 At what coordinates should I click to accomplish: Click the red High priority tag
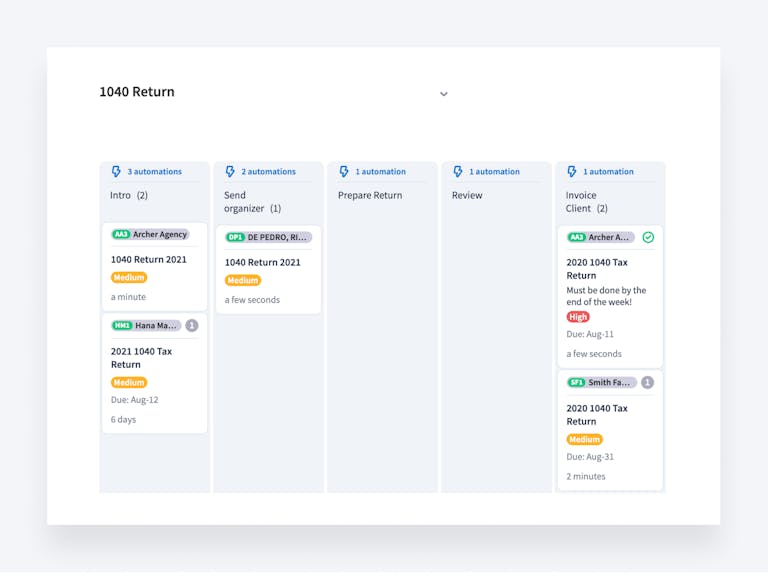(x=578, y=317)
